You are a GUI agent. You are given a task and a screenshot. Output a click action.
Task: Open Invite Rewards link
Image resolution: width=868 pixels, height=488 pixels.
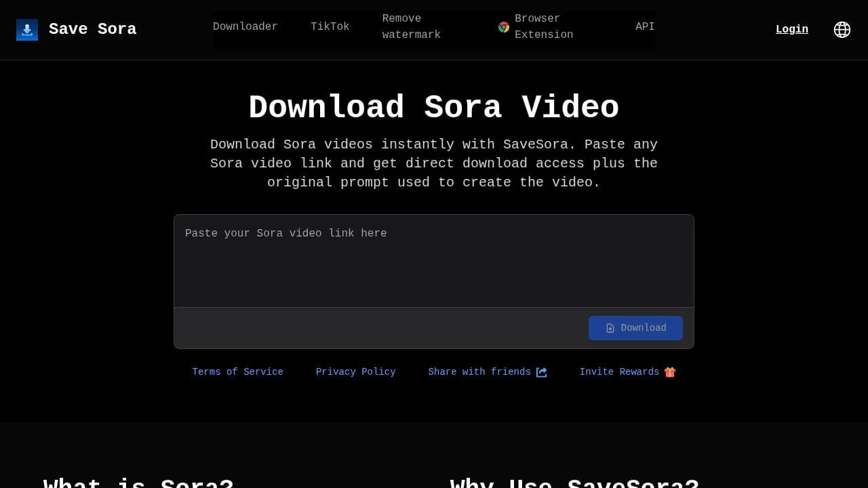(x=628, y=372)
